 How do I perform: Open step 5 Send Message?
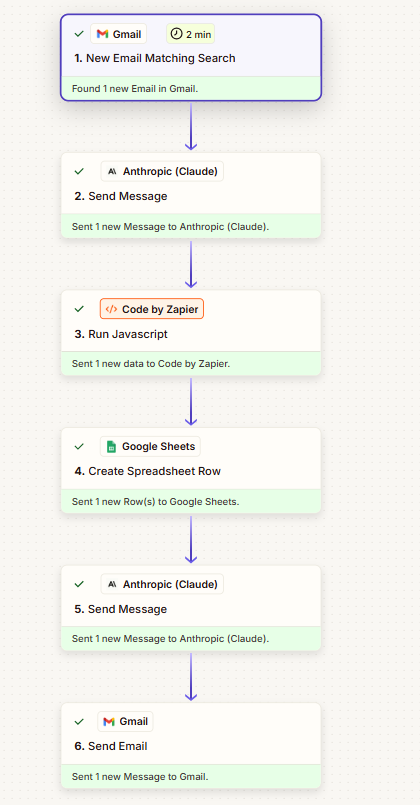[121, 609]
